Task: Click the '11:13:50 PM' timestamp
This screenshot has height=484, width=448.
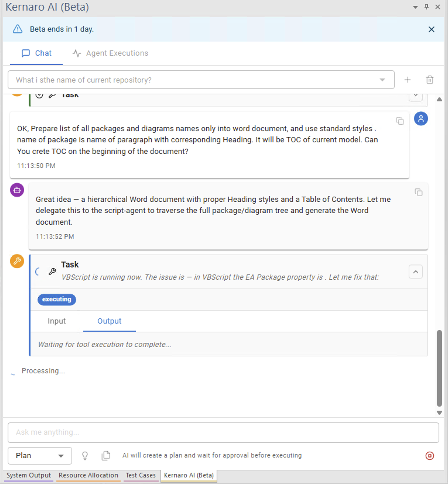Action: 36,166
